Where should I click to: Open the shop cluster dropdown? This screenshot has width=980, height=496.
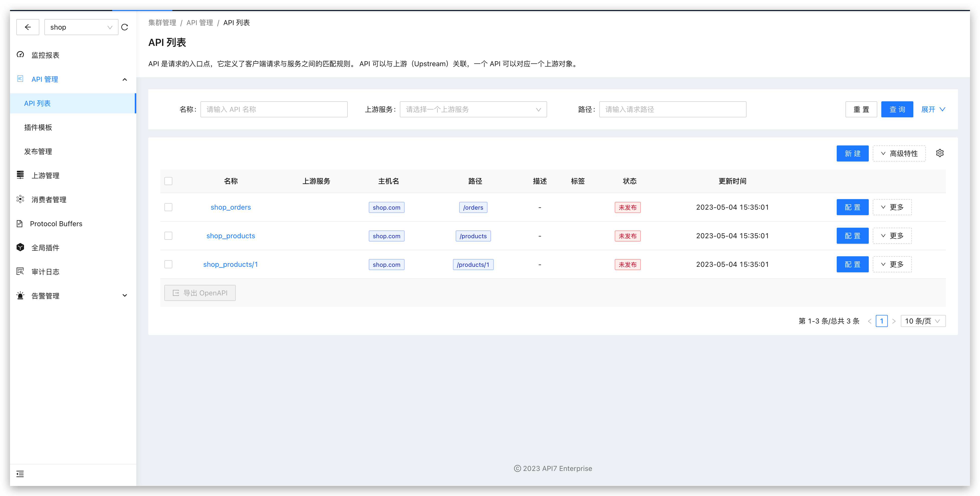[81, 27]
